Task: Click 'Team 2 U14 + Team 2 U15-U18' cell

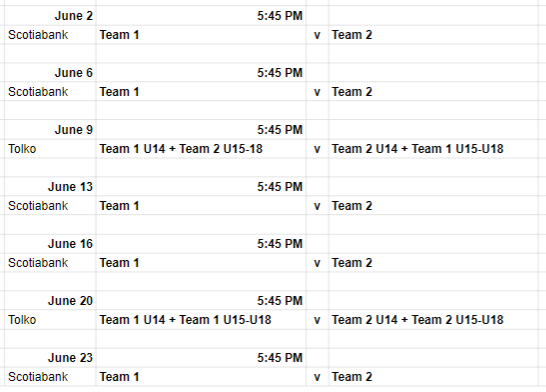Action: pos(433,320)
